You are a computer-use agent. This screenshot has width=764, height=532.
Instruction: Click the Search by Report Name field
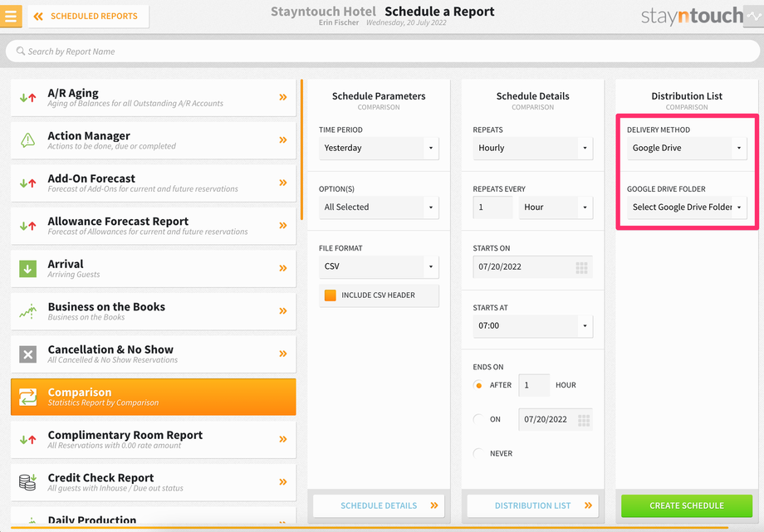383,51
